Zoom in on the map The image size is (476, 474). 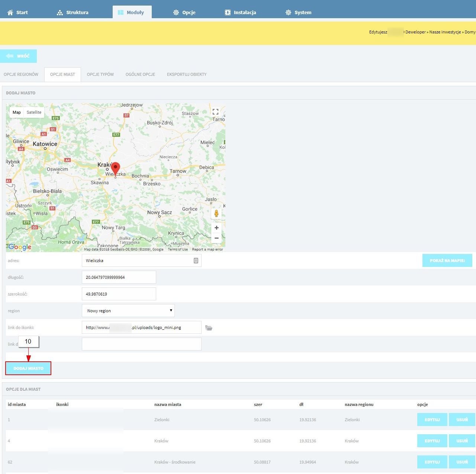click(x=216, y=228)
